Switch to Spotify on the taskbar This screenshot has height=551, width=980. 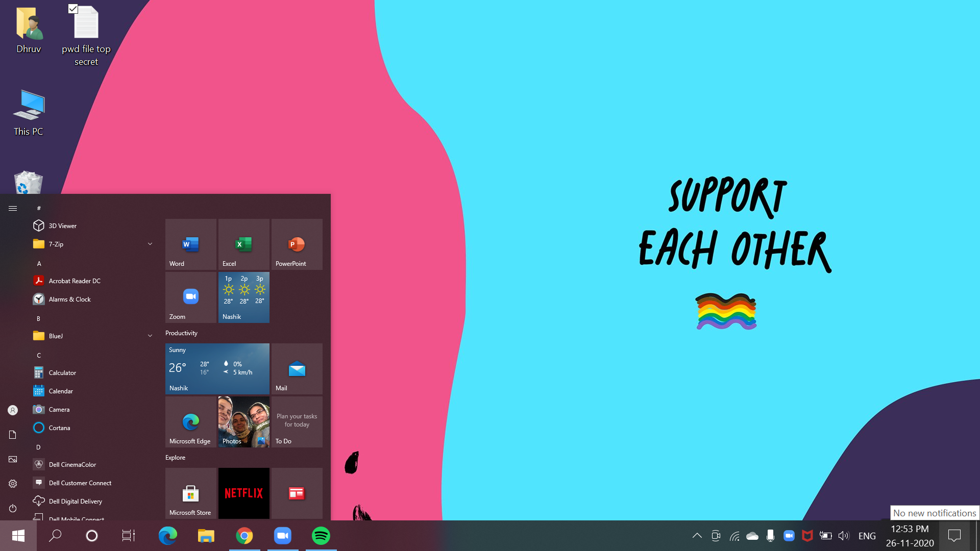pyautogui.click(x=321, y=536)
